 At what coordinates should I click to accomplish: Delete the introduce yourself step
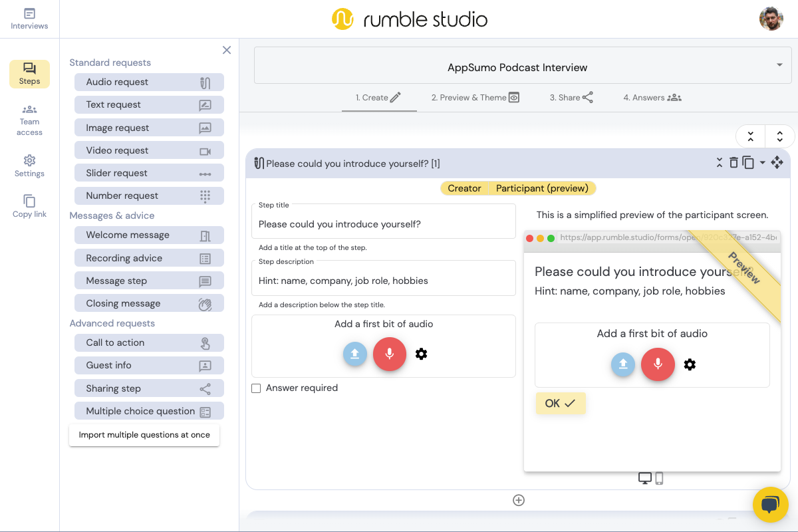[x=733, y=162]
